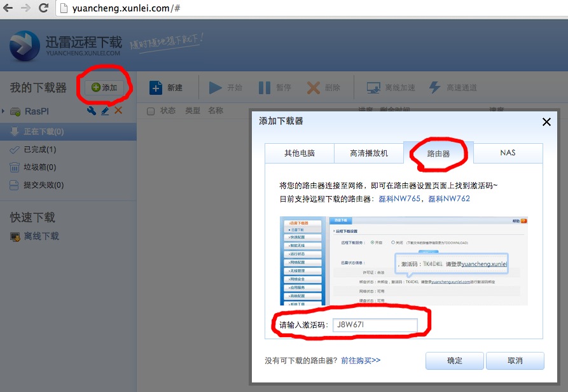Switch to the NAS tab

pos(508,153)
